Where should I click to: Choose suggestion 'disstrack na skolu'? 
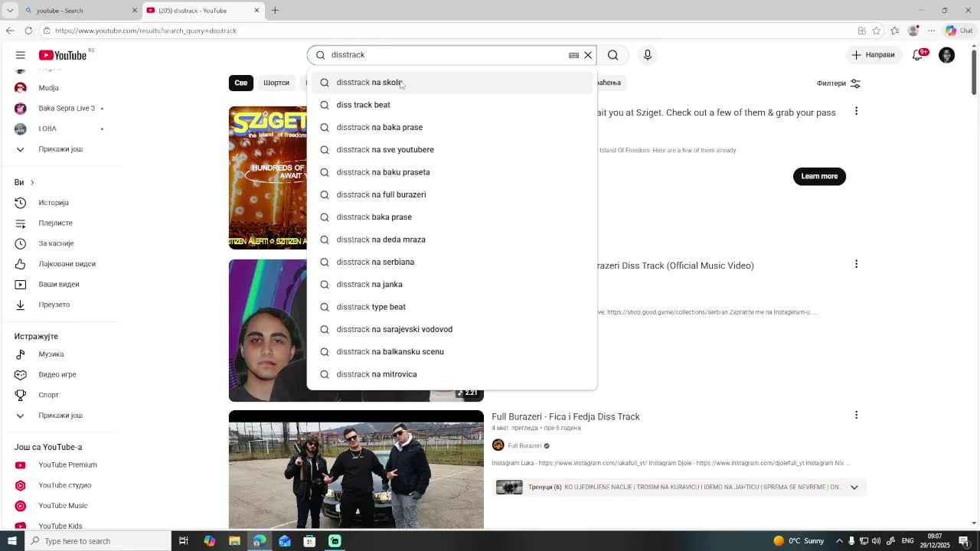[452, 83]
